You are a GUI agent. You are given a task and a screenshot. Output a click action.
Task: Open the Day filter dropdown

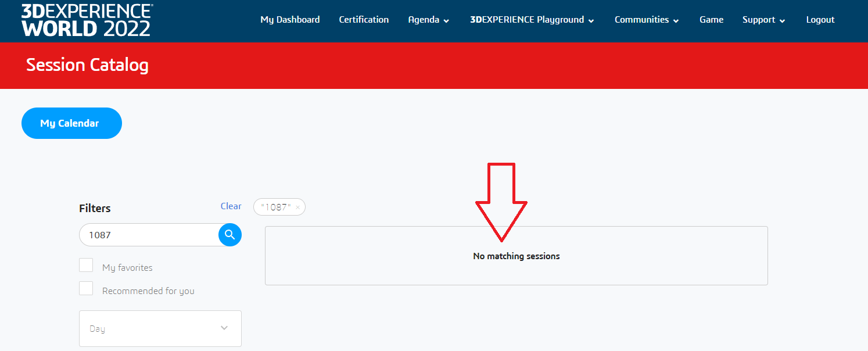pos(160,328)
